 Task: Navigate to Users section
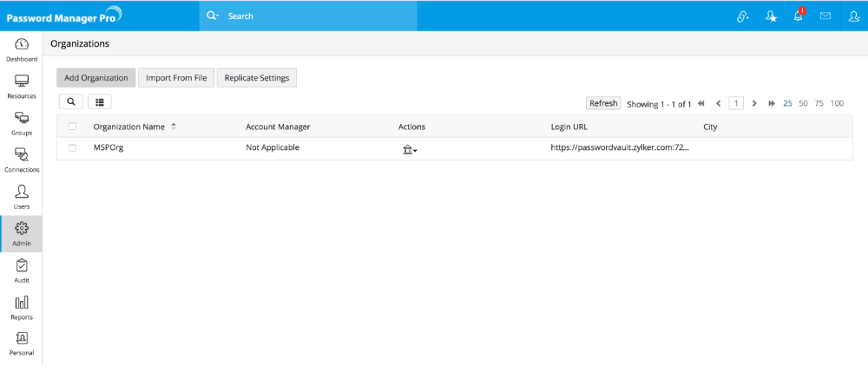(x=21, y=192)
